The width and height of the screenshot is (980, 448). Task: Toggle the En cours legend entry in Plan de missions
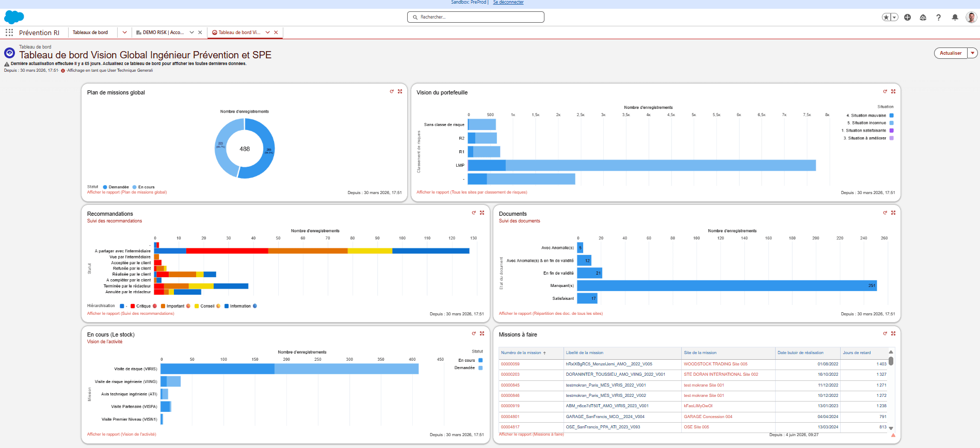[143, 187]
